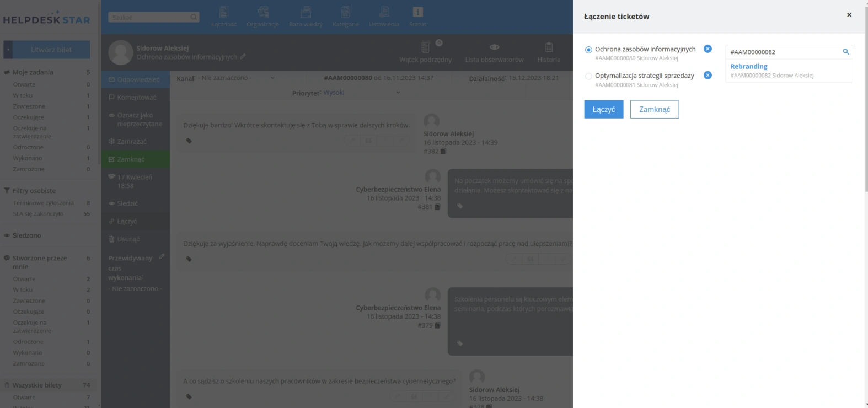Open Terminowe zgłoszenia filter
Viewport: 868px width, 408px height.
click(43, 203)
